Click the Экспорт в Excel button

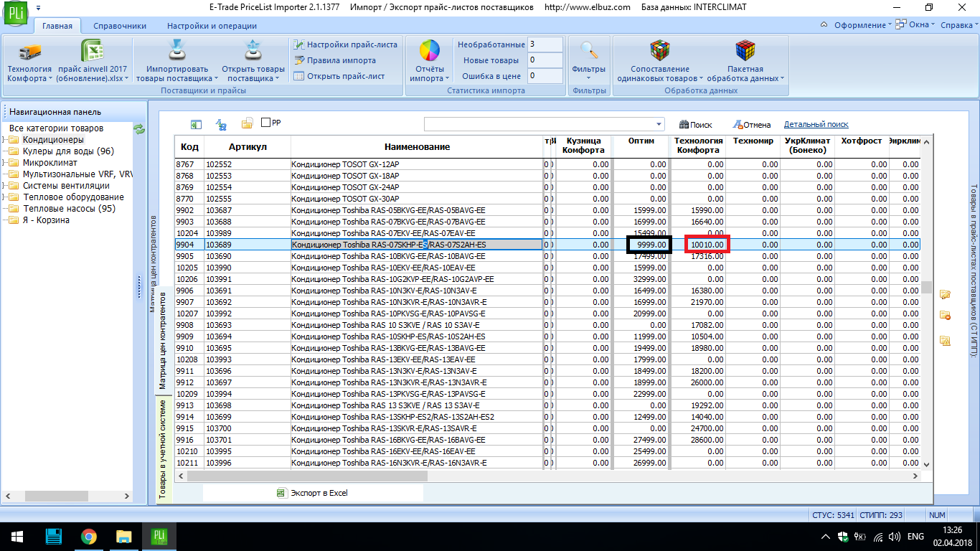pyautogui.click(x=313, y=493)
